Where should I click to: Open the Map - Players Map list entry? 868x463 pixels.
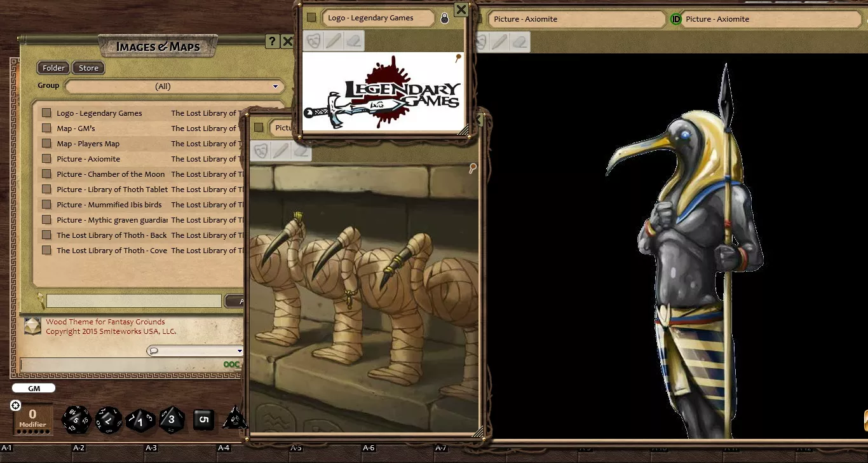pos(88,144)
